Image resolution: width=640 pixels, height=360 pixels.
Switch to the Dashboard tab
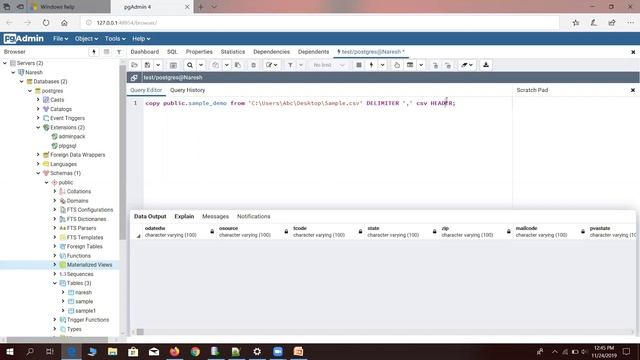click(x=145, y=52)
